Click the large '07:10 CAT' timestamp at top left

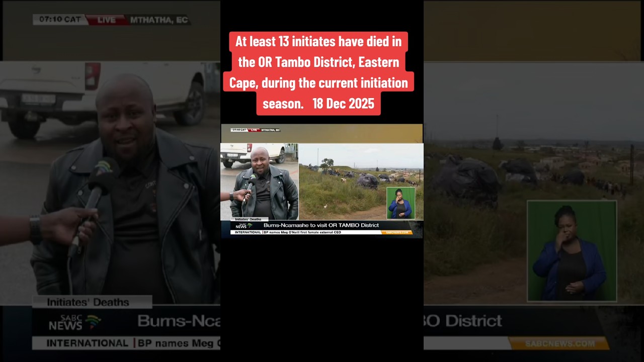click(x=59, y=20)
